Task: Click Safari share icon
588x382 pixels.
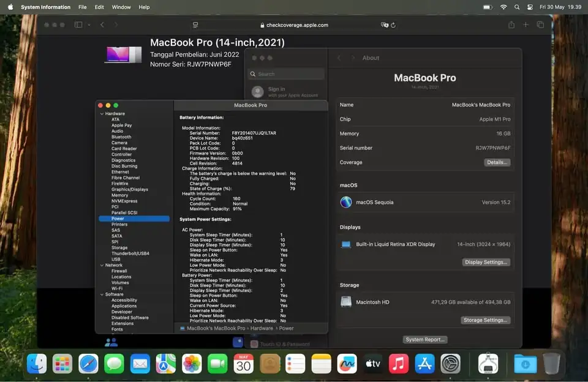Action: click(x=511, y=24)
